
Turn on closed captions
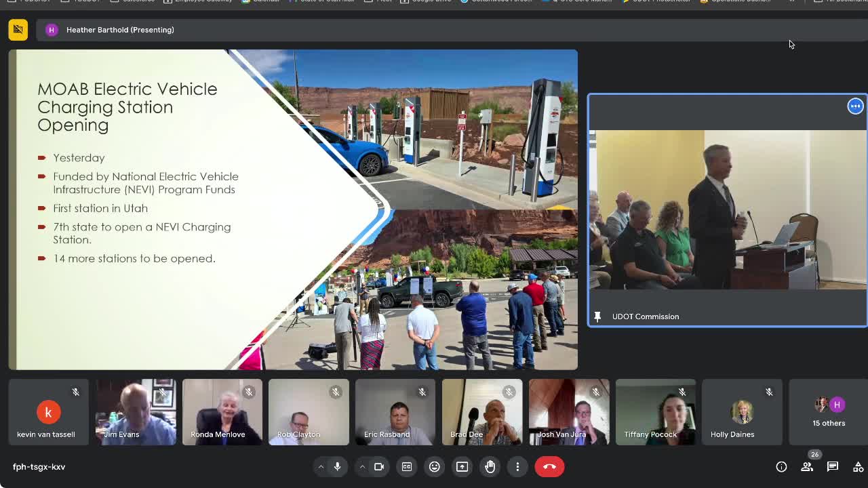click(x=407, y=466)
